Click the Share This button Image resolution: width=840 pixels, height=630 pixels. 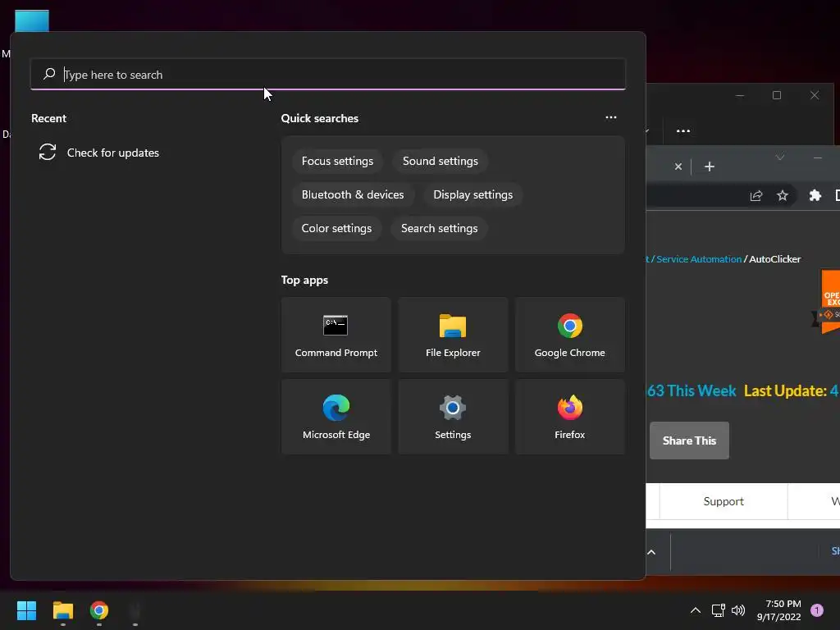[689, 441]
